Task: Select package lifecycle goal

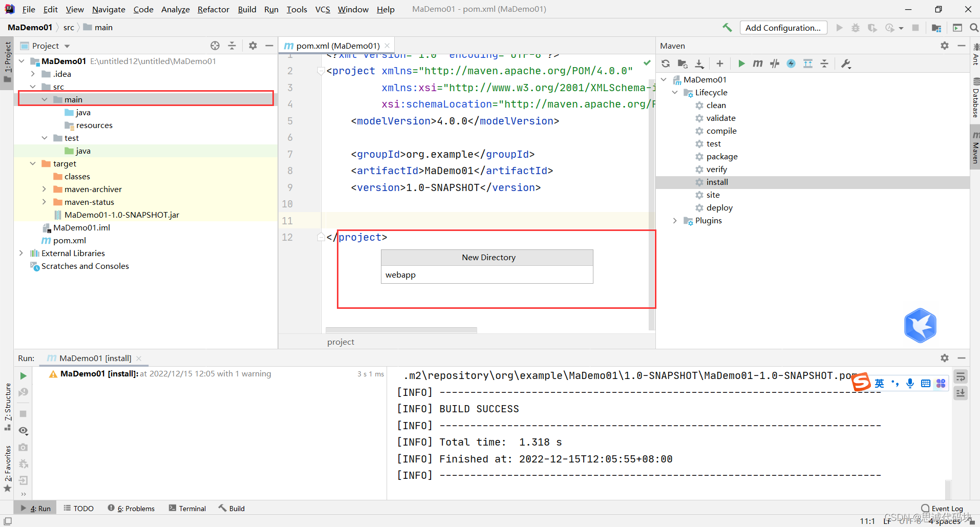Action: (722, 156)
